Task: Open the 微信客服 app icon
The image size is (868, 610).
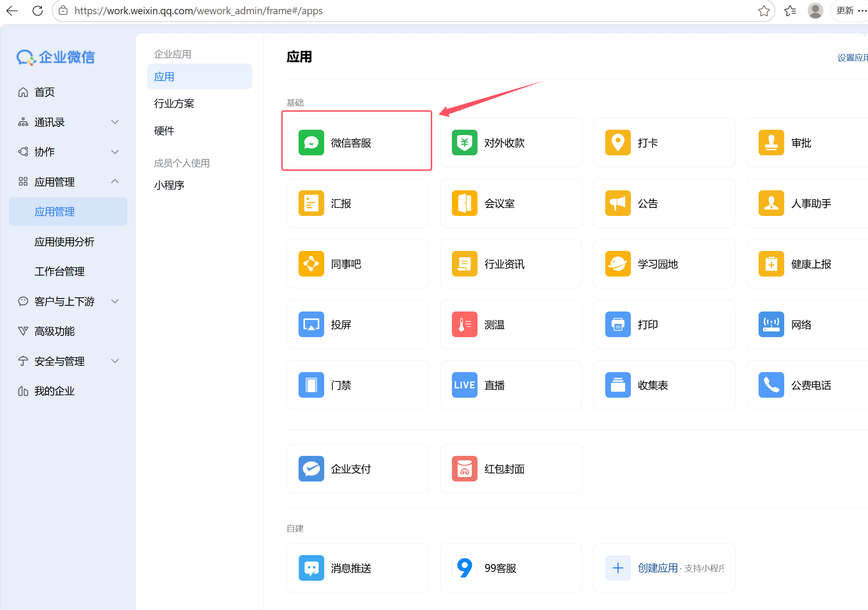Action: 311,143
